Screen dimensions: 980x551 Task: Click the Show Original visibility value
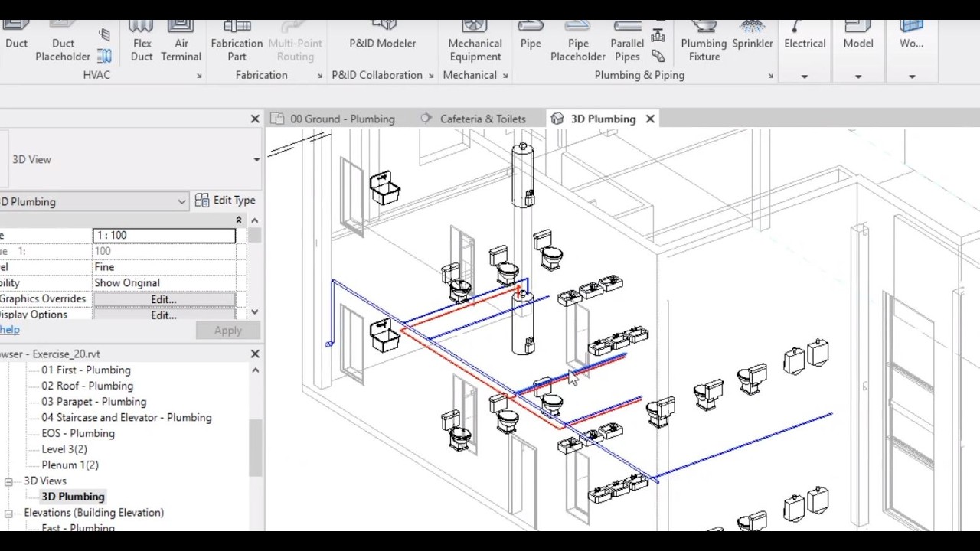(x=164, y=283)
